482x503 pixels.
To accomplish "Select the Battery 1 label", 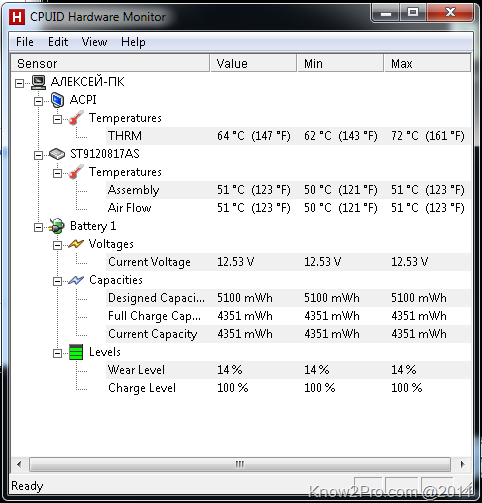I will 93,226.
